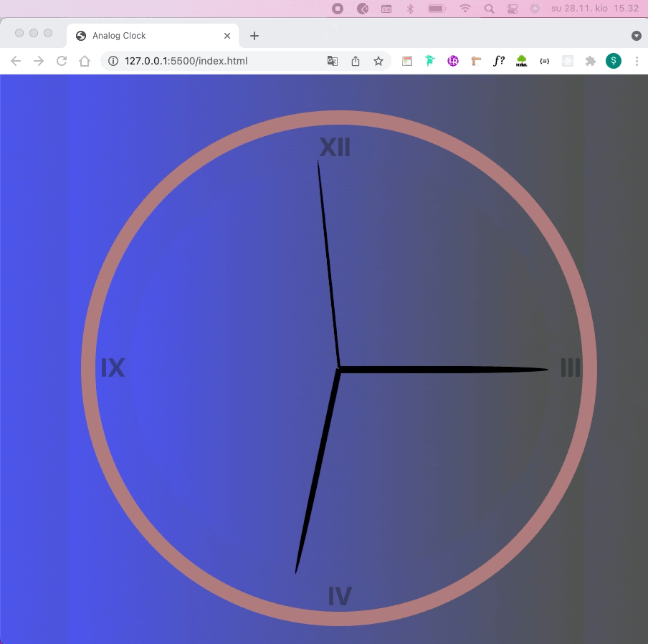Open the browser home page
Viewport: 648px width, 644px height.
click(85, 61)
